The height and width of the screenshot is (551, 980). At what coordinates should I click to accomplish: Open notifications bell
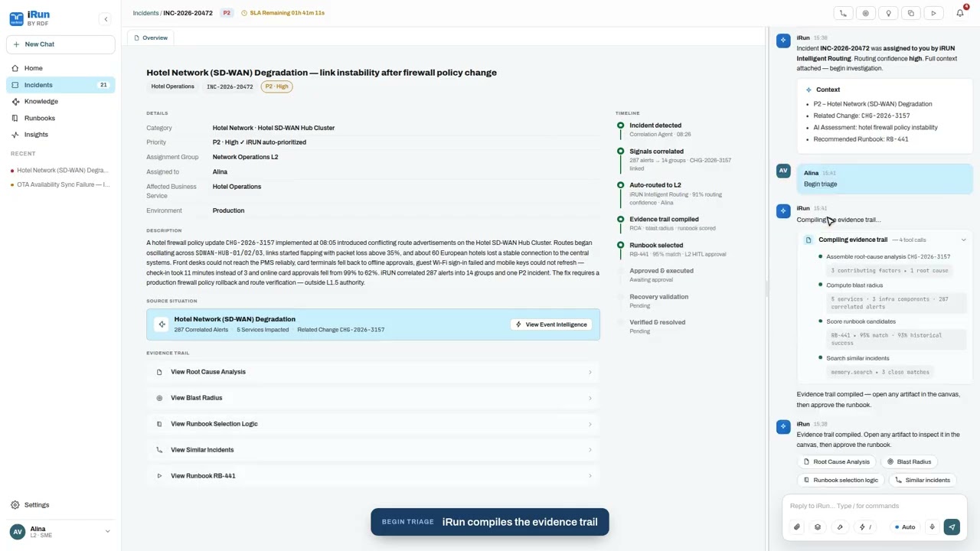coord(960,13)
